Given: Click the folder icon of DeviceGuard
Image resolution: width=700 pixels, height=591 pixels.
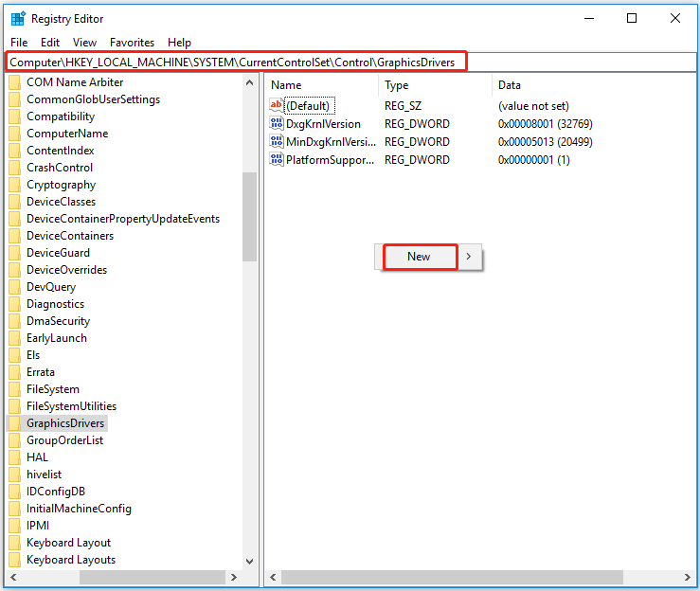Looking at the screenshot, I should (15, 253).
